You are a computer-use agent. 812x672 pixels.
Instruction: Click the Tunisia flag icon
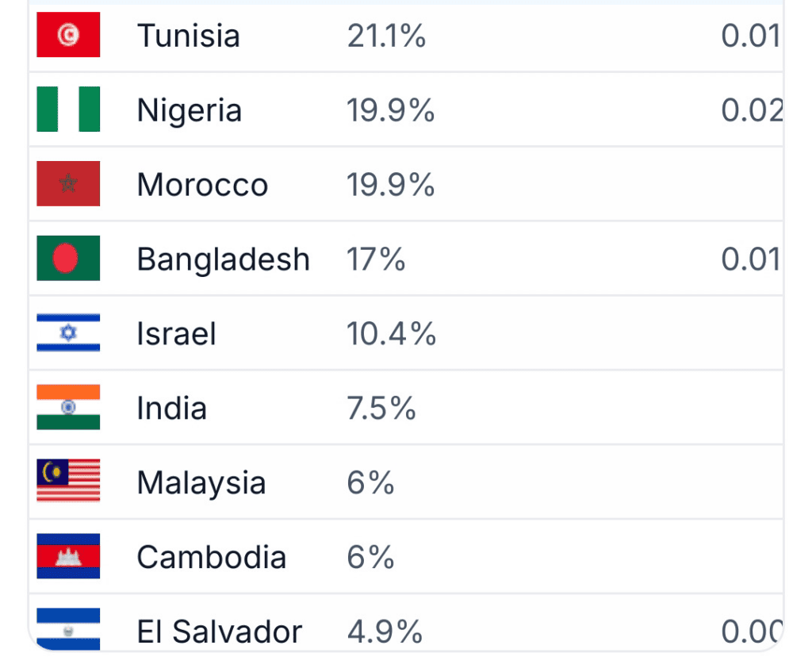tap(68, 35)
